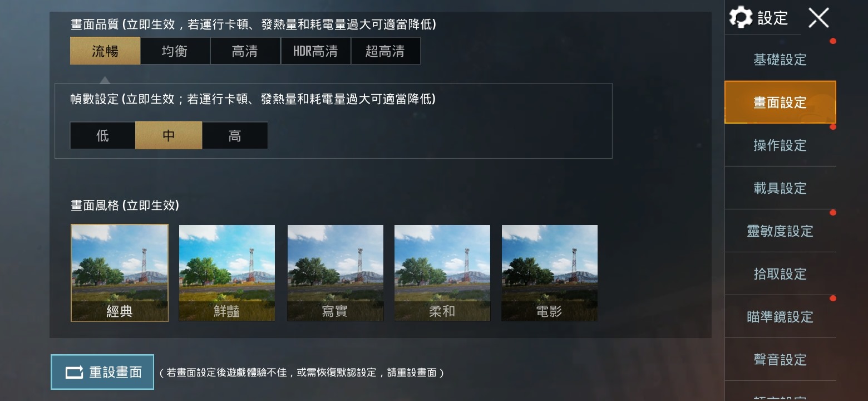Image resolution: width=868 pixels, height=401 pixels.
Task: Set frame rate to 中
Action: click(x=169, y=135)
